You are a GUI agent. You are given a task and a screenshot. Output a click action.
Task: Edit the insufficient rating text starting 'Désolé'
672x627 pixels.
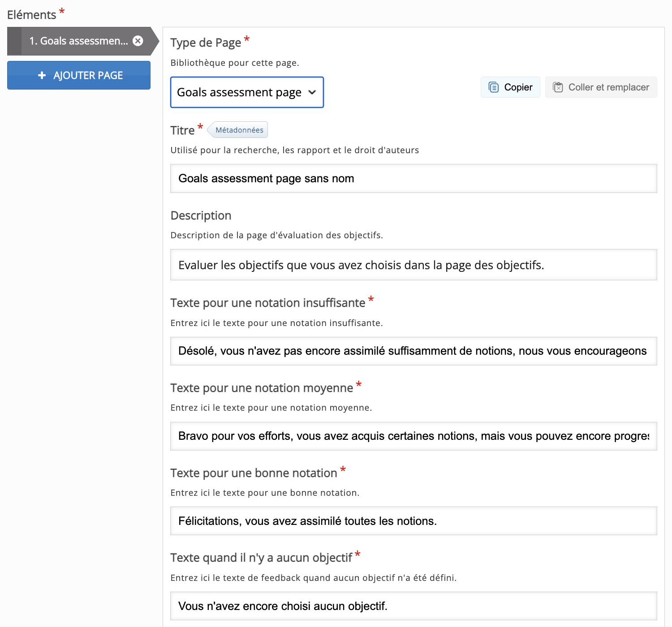pyautogui.click(x=413, y=351)
